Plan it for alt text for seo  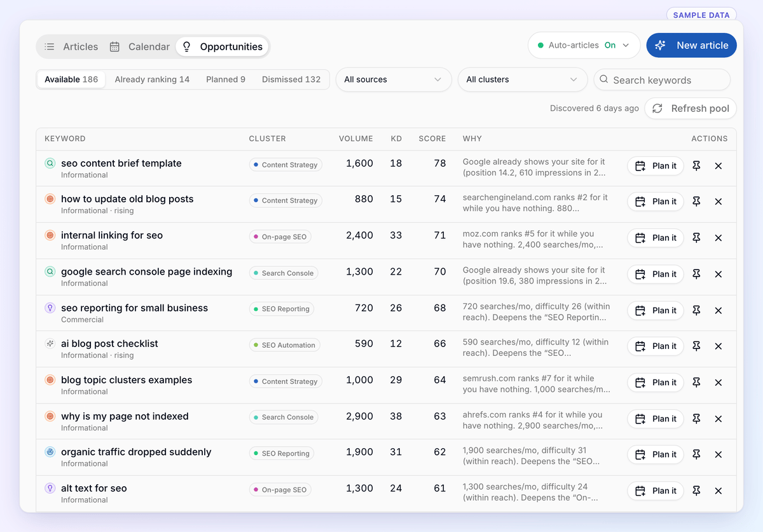656,491
